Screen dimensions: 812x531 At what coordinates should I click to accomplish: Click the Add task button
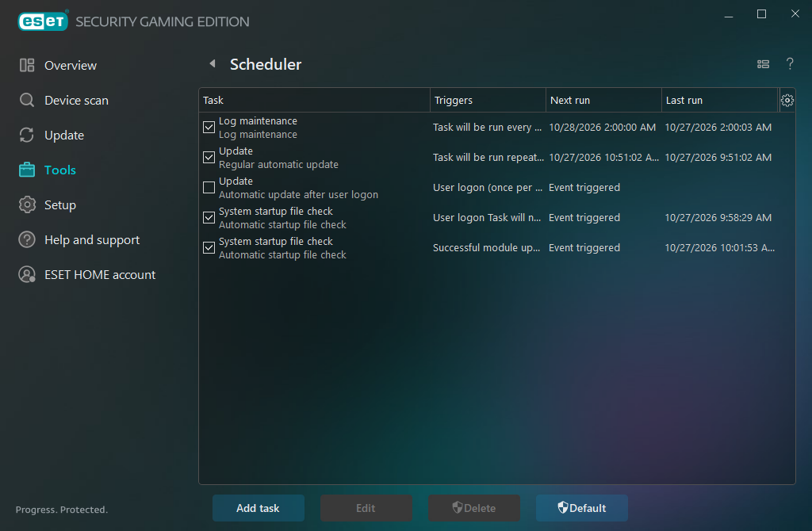(258, 508)
